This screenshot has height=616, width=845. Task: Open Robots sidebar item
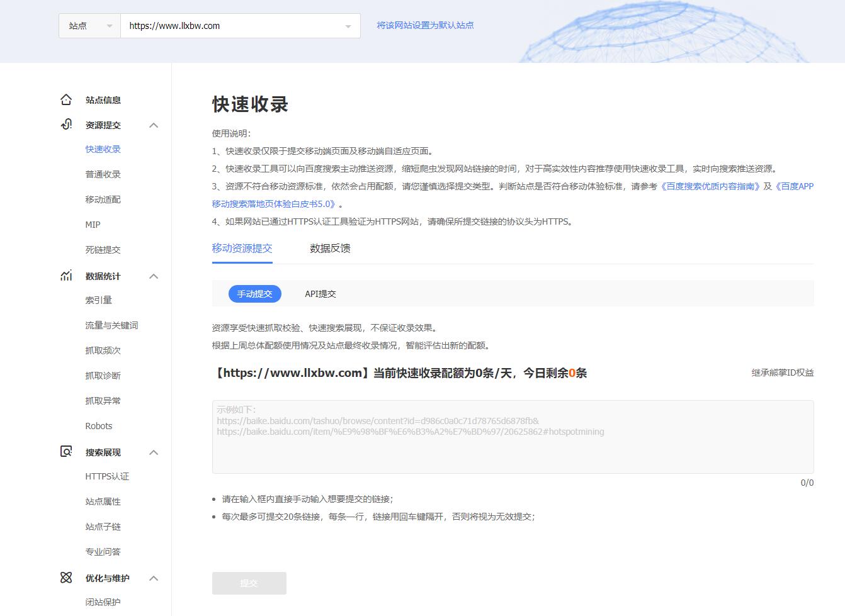click(99, 426)
